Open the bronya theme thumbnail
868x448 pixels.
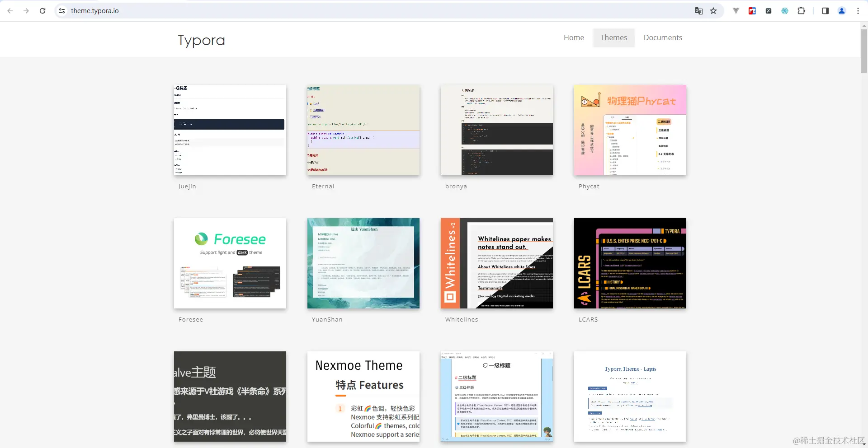point(497,130)
